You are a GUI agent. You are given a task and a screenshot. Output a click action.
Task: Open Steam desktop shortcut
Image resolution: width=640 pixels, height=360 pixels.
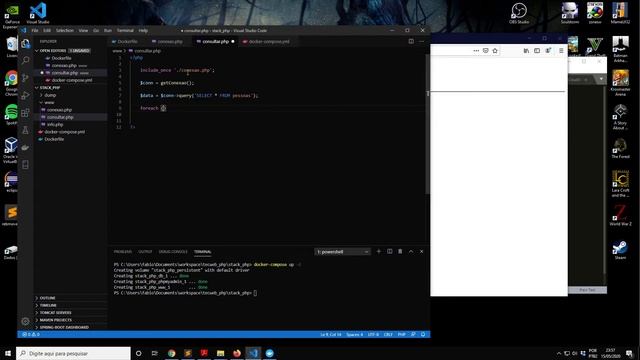[x=620, y=250]
